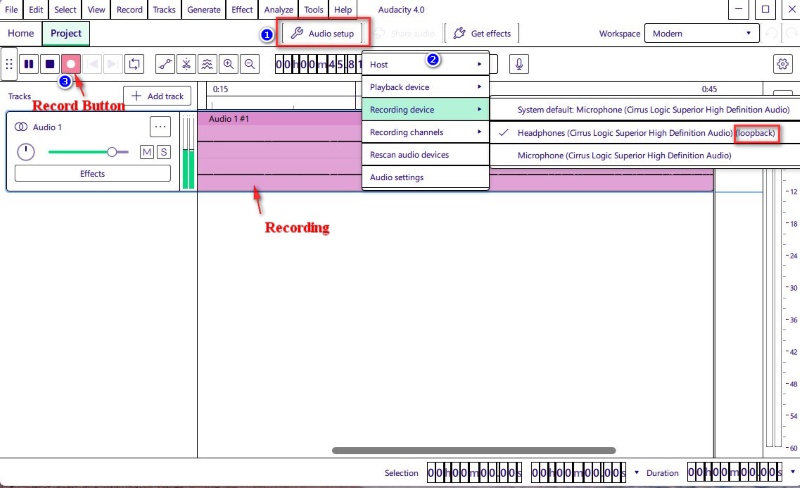Click the microphone record meter icon
800x488 pixels.
(519, 64)
